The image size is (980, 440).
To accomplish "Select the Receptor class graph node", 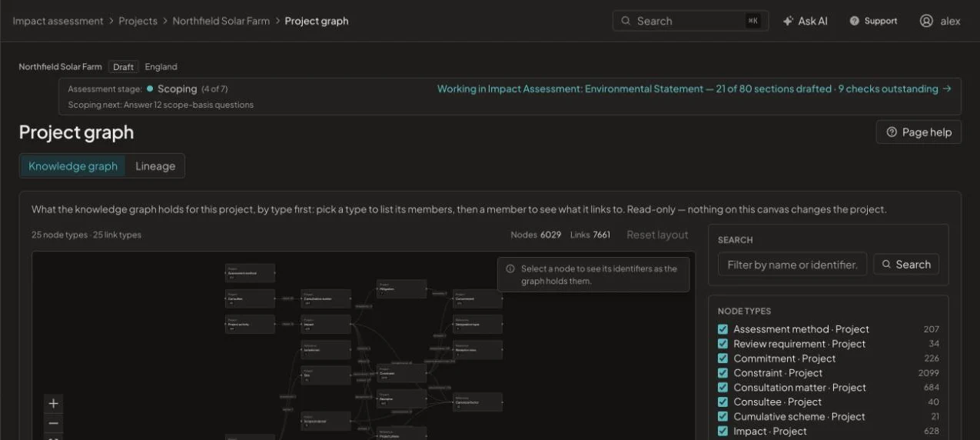I will pyautogui.click(x=477, y=350).
